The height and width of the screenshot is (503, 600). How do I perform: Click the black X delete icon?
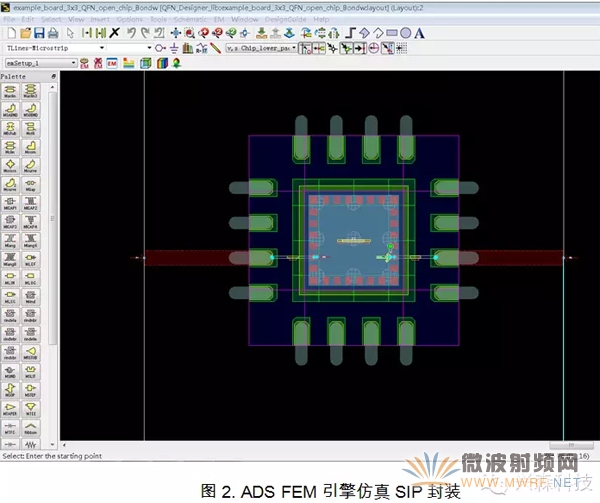click(114, 33)
